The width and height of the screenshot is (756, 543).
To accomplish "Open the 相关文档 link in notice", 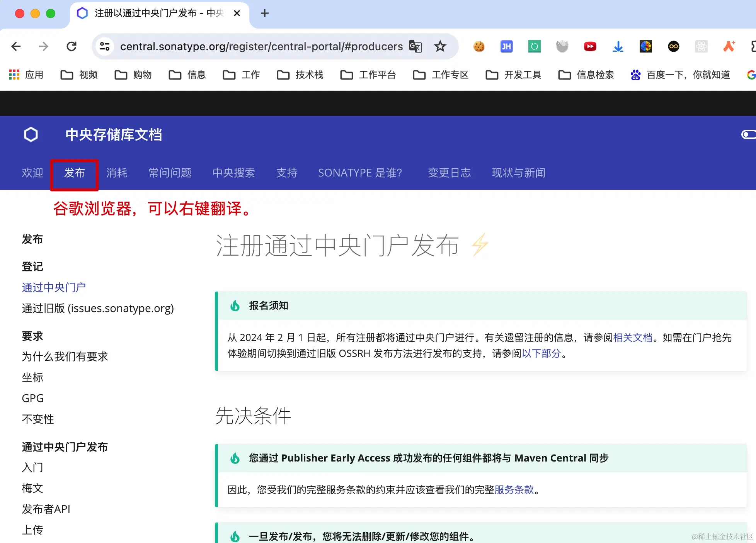I will [x=633, y=338].
